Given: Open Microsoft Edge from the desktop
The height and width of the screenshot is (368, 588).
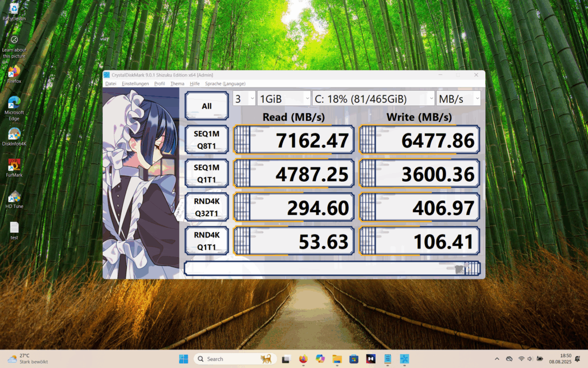Looking at the screenshot, I should [x=14, y=103].
